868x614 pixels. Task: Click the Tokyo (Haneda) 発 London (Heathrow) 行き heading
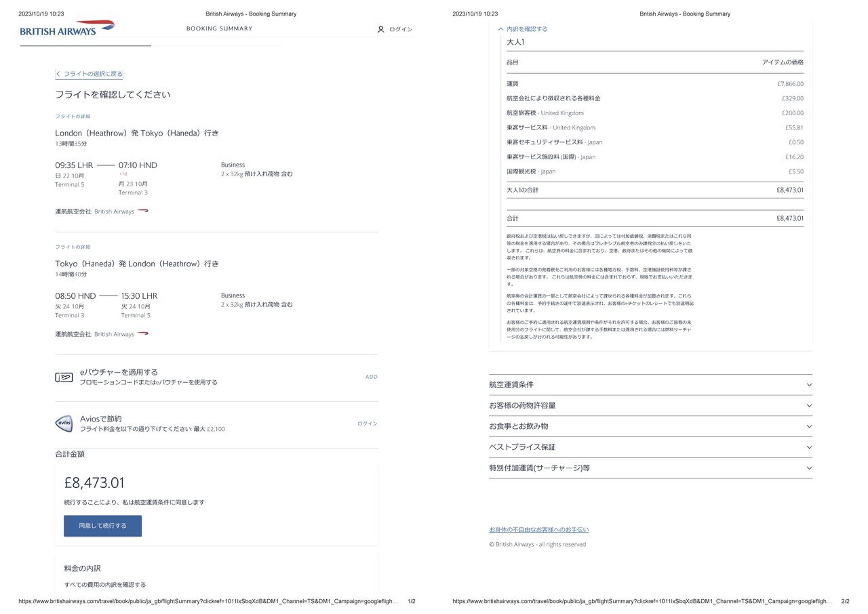point(137,264)
